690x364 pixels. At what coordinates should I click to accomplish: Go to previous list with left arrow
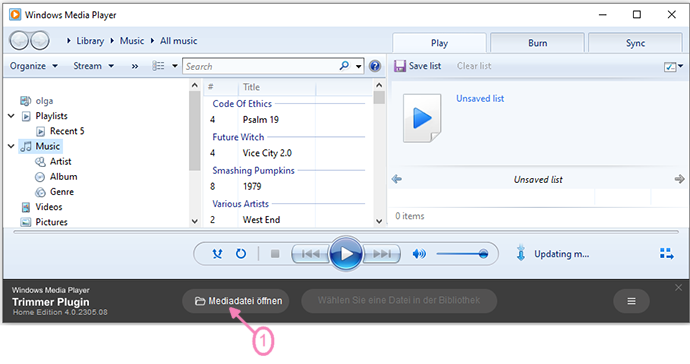397,179
